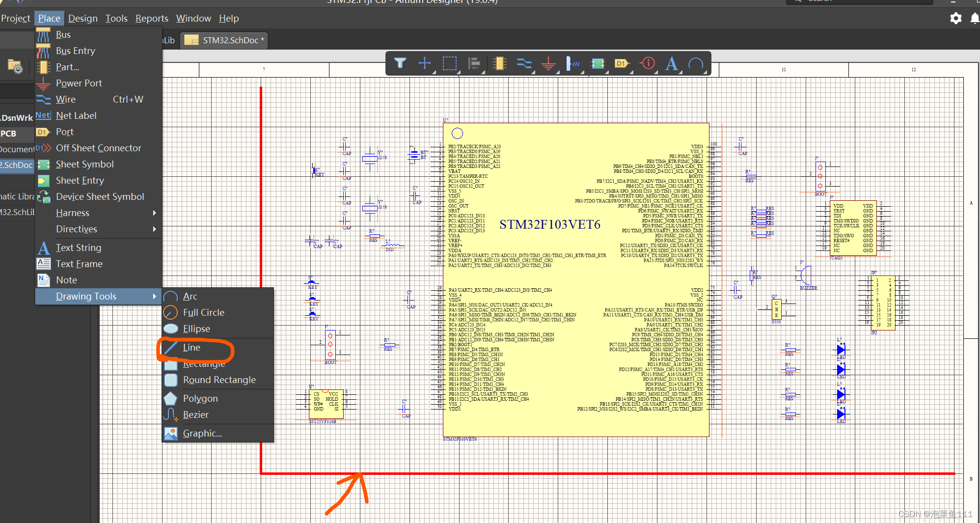Choose Device Sheet Symbol entry
980x523 pixels.
[99, 196]
